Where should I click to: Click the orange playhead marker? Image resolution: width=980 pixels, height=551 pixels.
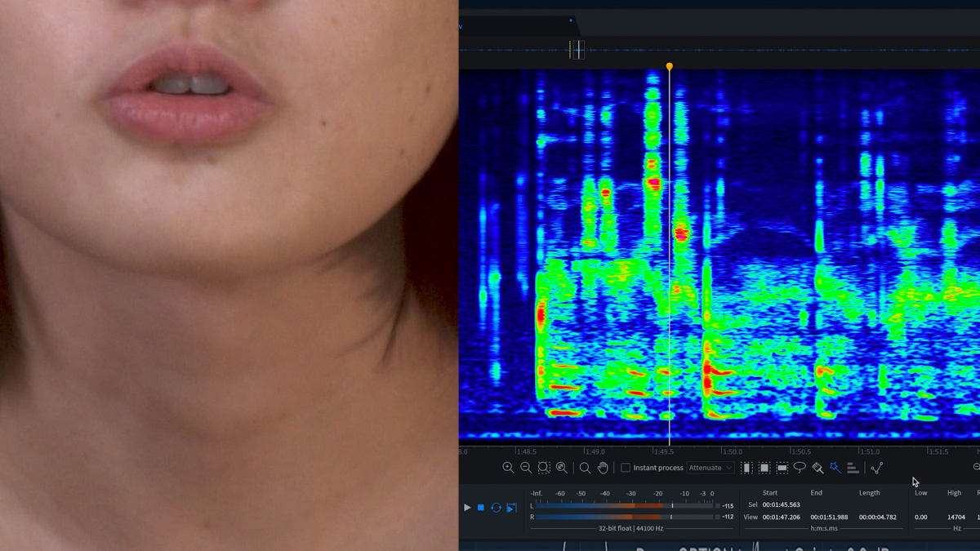pyautogui.click(x=670, y=66)
